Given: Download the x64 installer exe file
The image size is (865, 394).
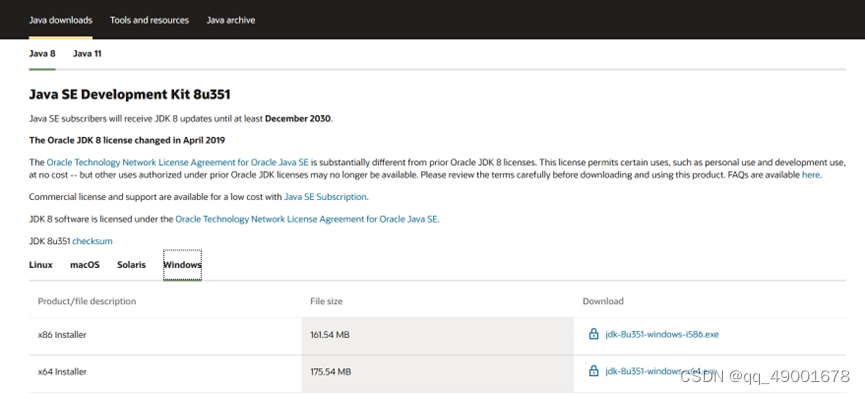Looking at the screenshot, I should pos(661,371).
